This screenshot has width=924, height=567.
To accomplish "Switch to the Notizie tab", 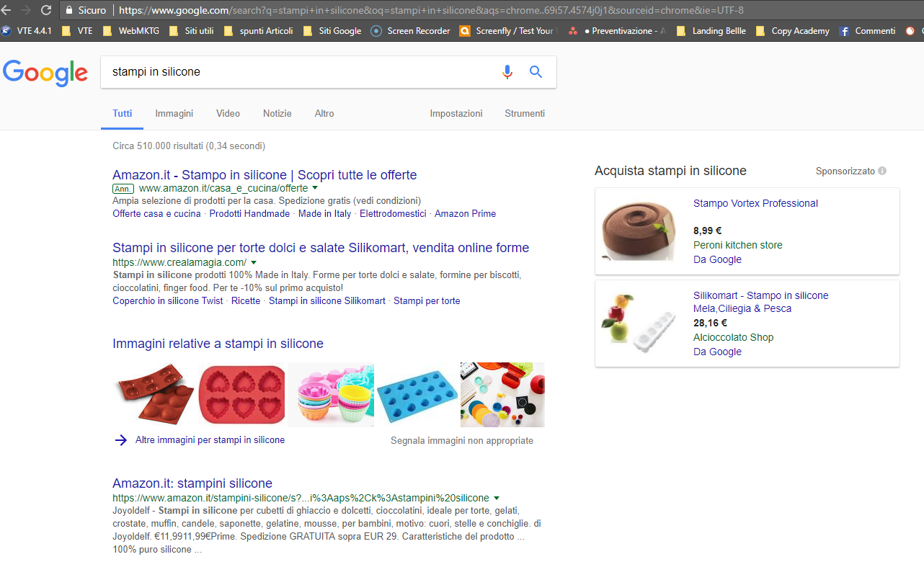I will click(277, 114).
